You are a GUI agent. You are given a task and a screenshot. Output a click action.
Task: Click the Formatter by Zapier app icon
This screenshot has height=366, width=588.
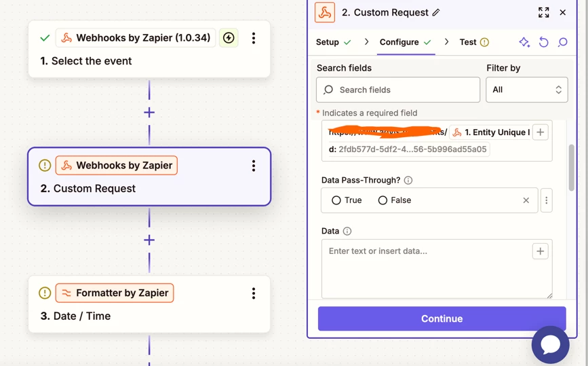(x=66, y=293)
